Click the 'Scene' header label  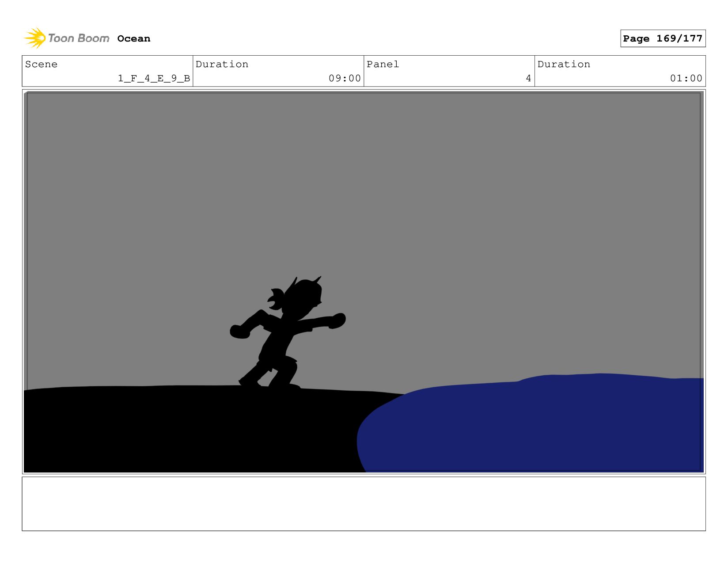pos(41,64)
